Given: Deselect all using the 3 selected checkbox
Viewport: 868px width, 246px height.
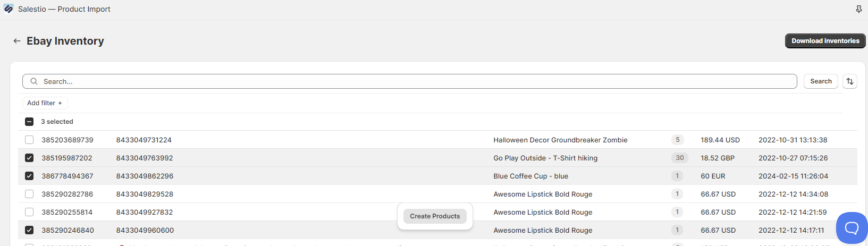Looking at the screenshot, I should (x=29, y=122).
